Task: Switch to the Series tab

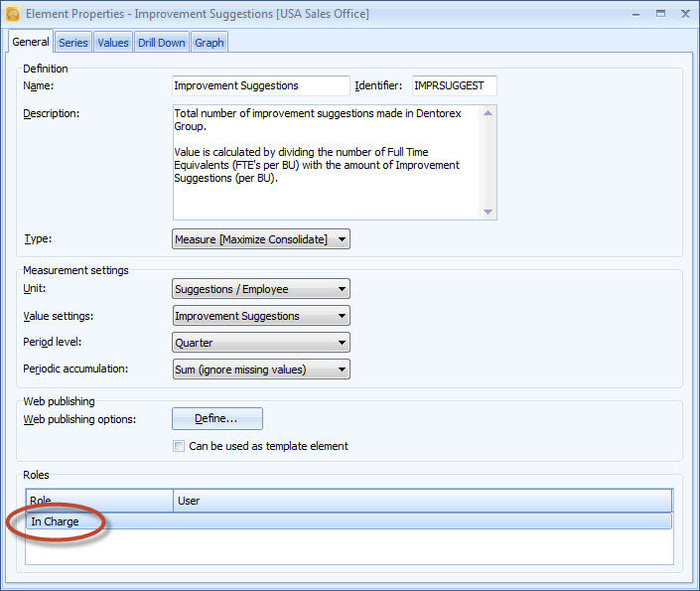Action: click(x=73, y=43)
